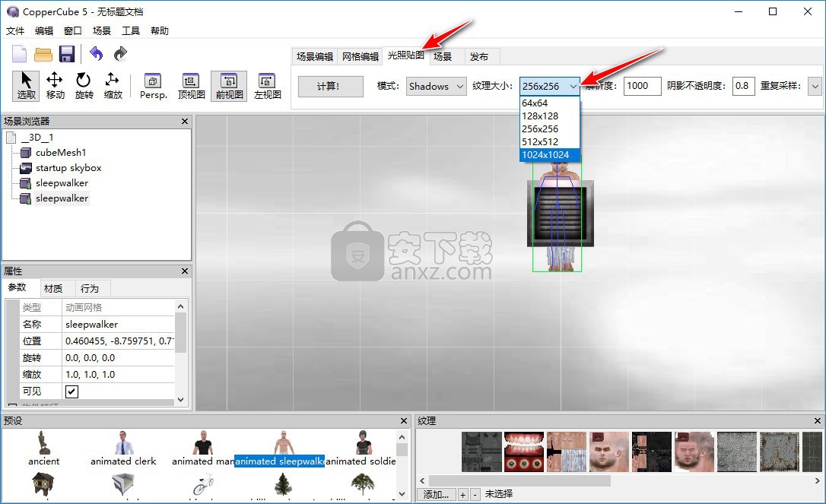Image resolution: width=826 pixels, height=504 pixels.
Task: Switch to Persp. perspective view
Action: click(x=154, y=86)
